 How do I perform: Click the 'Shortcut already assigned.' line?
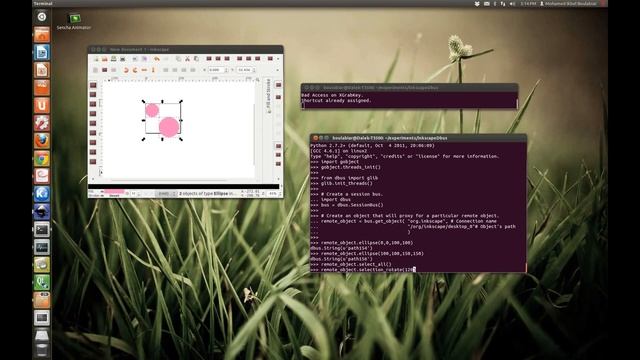pyautogui.click(x=336, y=100)
